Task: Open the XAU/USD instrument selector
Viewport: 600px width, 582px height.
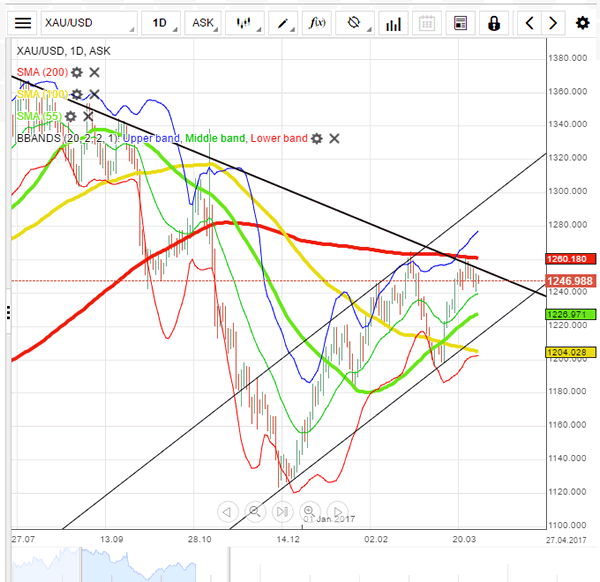Action: [x=89, y=23]
